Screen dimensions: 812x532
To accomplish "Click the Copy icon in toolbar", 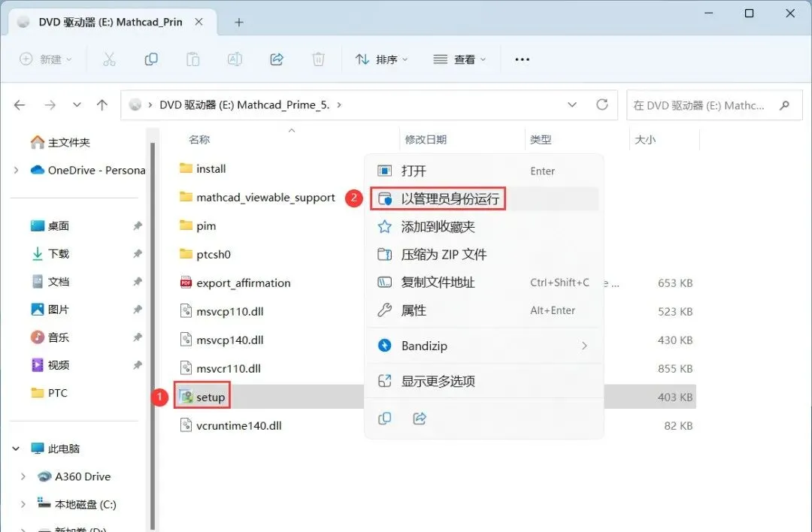I will 150,59.
